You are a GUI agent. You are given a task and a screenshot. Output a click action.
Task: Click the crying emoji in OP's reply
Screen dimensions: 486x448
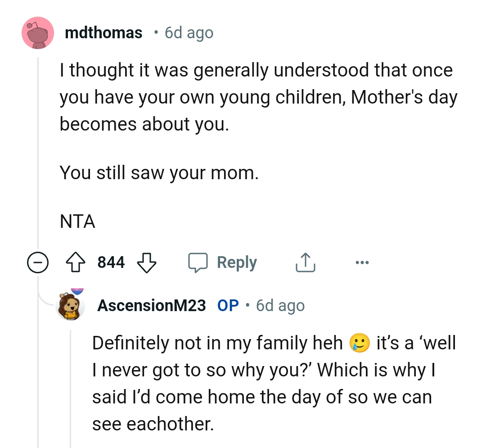pos(359,343)
